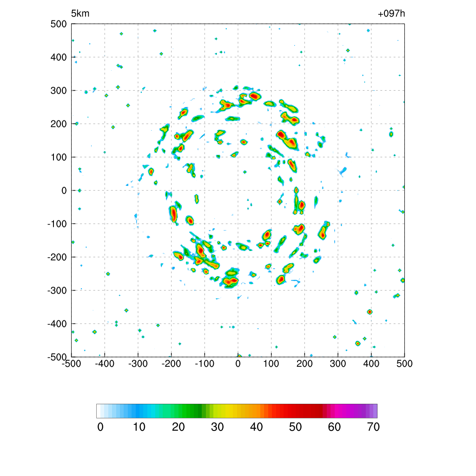Select y-axis tick label 300
Screen dimensions: 476x476
tap(59, 91)
